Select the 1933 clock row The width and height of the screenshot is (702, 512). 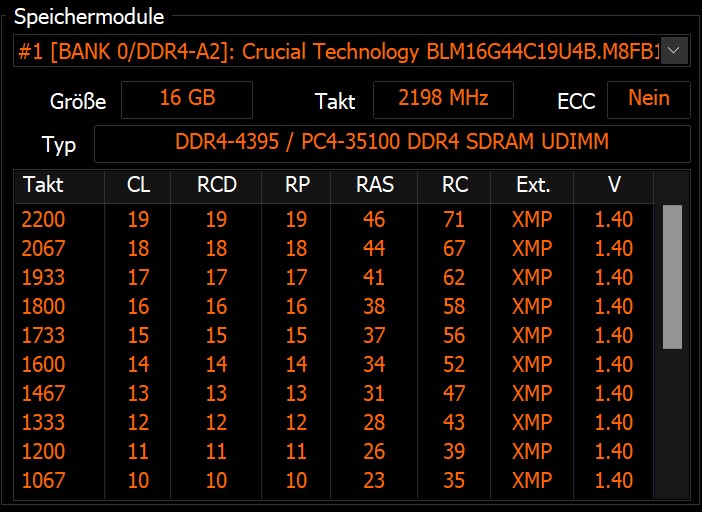click(334, 277)
